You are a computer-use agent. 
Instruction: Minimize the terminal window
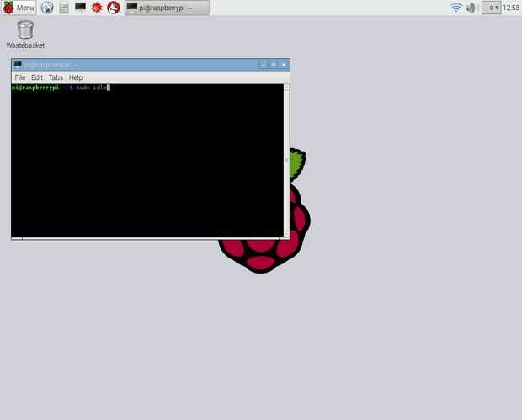click(264, 65)
